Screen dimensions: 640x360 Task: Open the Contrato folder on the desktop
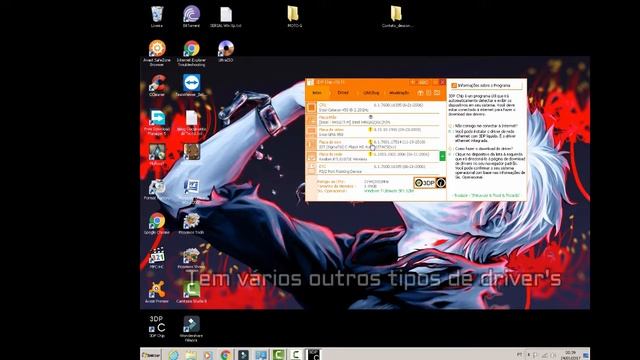[397, 17]
